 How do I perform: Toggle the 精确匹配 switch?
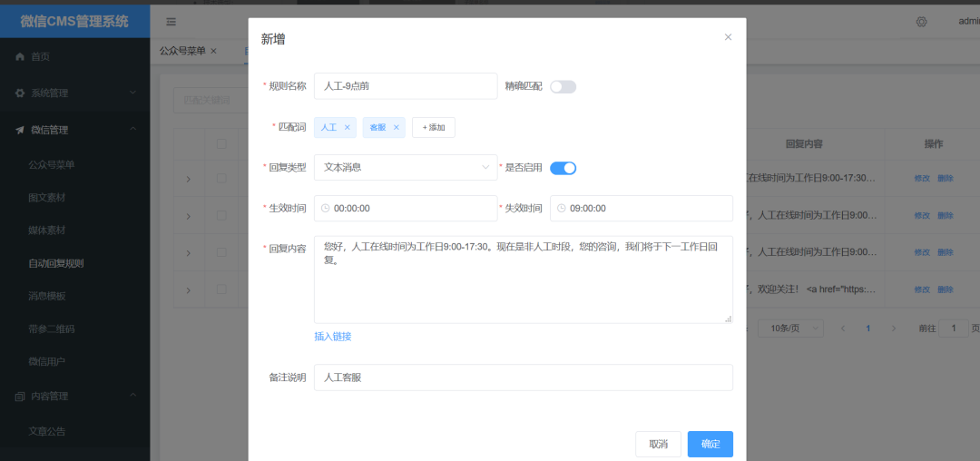pos(563,87)
